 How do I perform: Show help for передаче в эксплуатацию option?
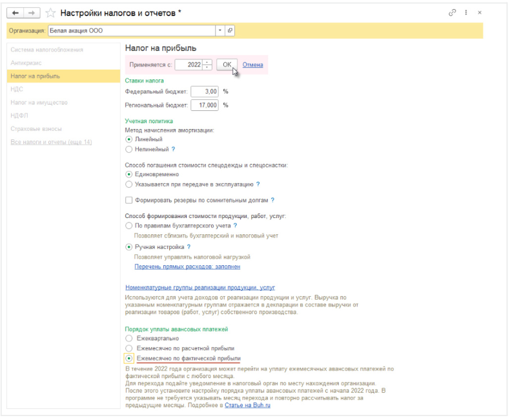(x=258, y=185)
